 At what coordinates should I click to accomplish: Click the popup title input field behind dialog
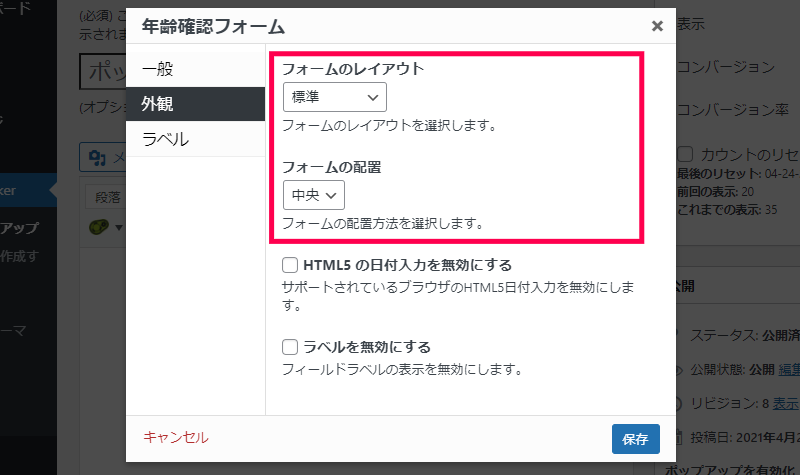pyautogui.click(x=103, y=71)
